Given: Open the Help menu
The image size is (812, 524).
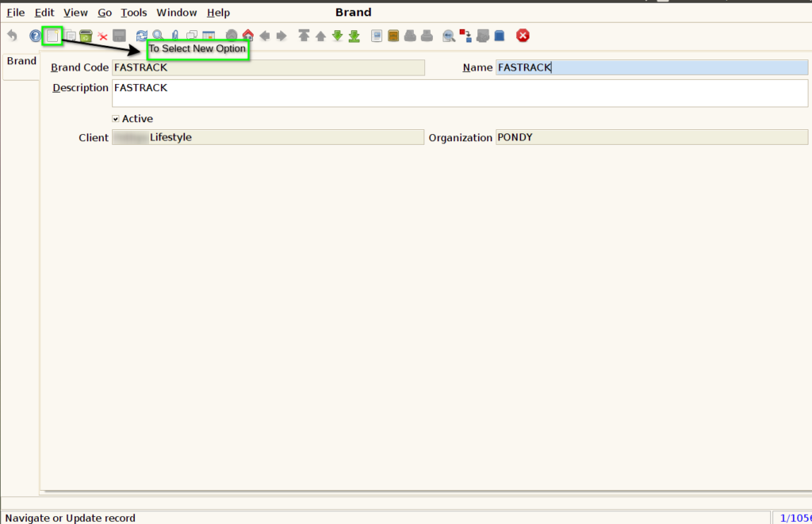Looking at the screenshot, I should [x=218, y=13].
